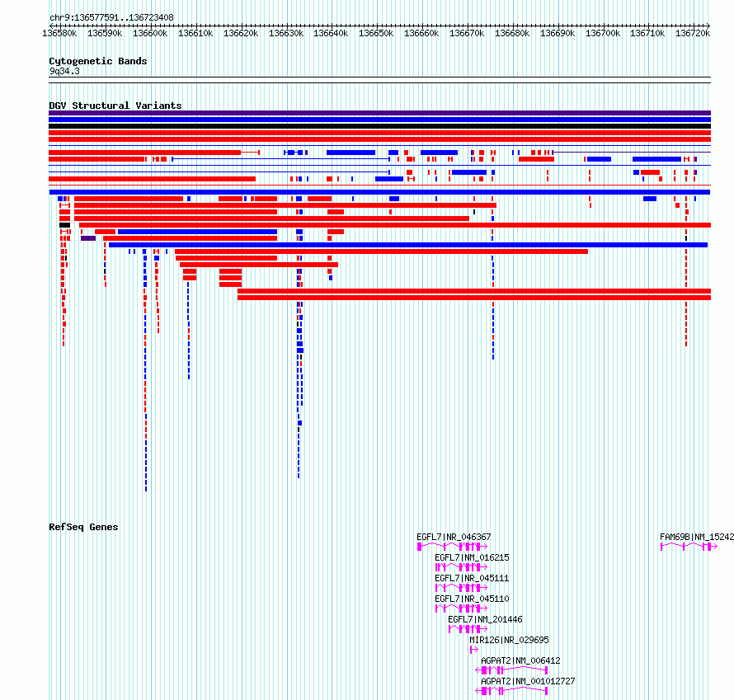This screenshot has height=700, width=734.
Task: Click the FAM69B magenta gene model glyph
Action: point(689,547)
